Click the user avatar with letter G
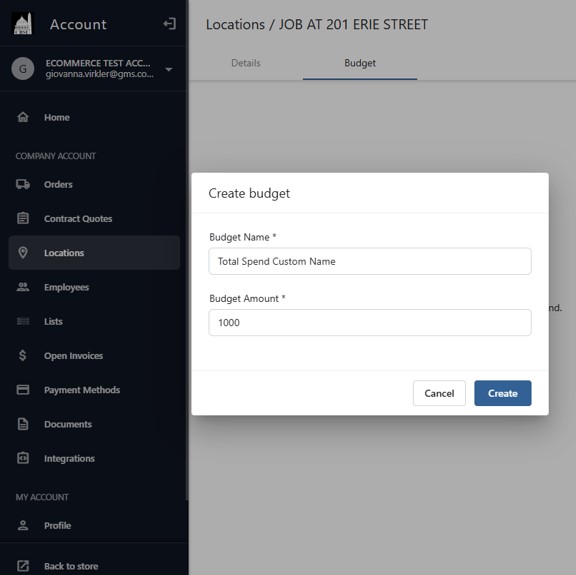Viewport: 576px width, 575px height. tap(23, 69)
